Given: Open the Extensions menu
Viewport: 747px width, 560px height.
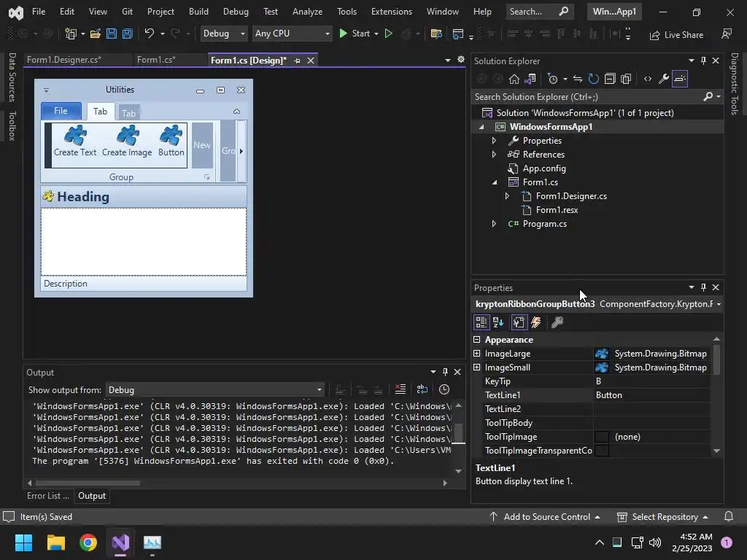Looking at the screenshot, I should (392, 12).
